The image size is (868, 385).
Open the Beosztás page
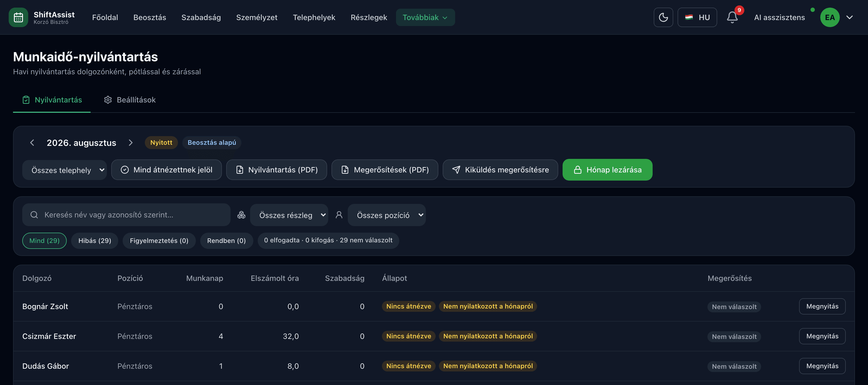pos(150,18)
